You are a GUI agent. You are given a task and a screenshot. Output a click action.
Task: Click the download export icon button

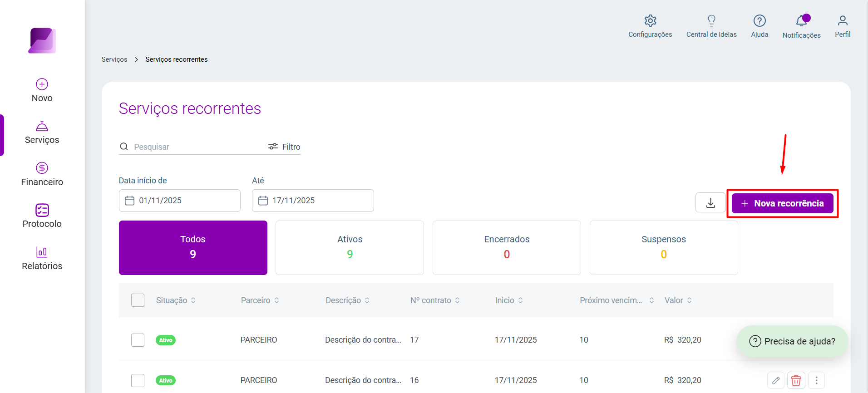(x=710, y=203)
